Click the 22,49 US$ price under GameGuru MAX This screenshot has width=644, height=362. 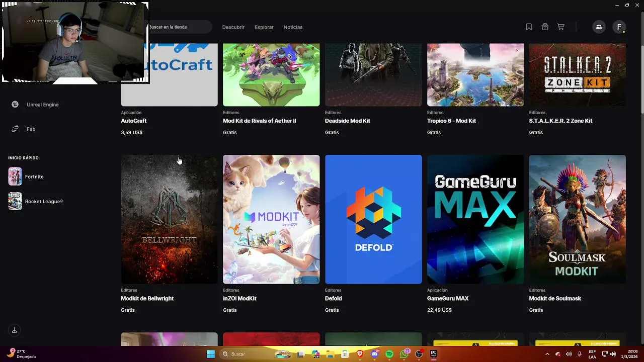439,310
